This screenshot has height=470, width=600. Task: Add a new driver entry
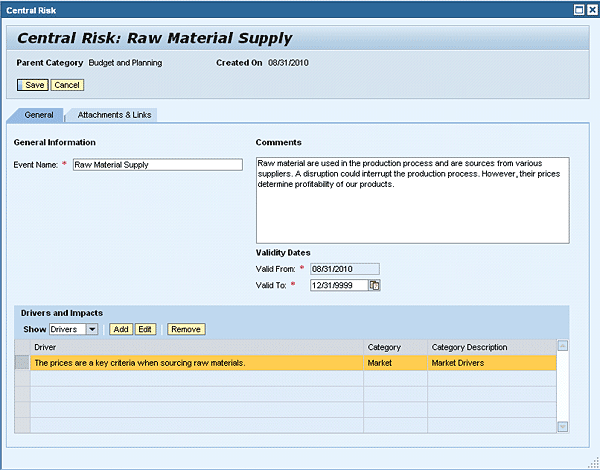[120, 329]
